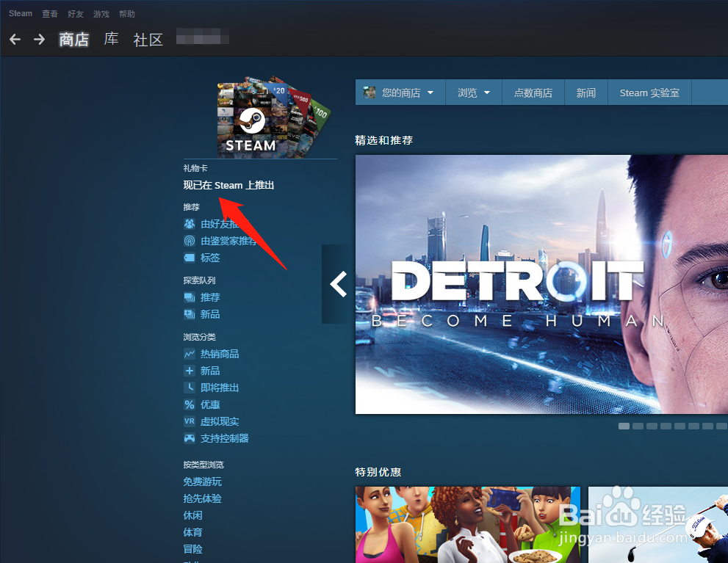
Task: Click the percent specials icon
Action: pos(190,404)
